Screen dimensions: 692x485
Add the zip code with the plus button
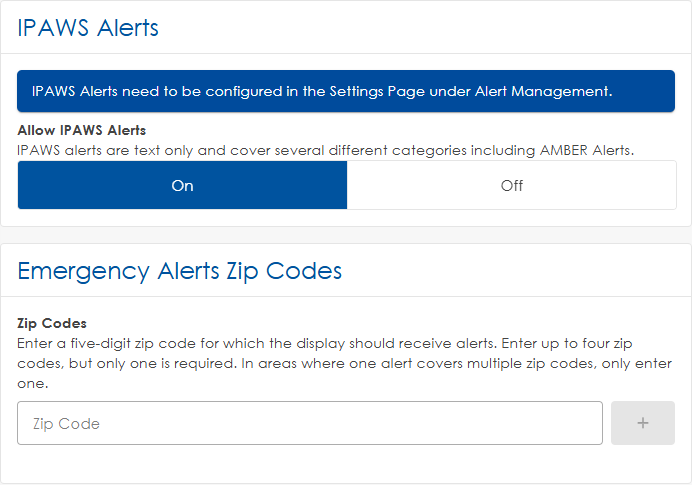[642, 423]
